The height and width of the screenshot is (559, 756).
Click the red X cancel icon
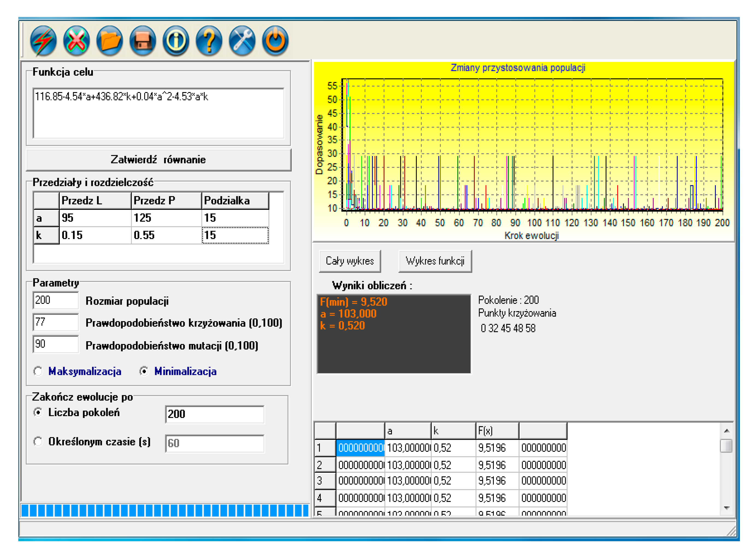[x=76, y=41]
